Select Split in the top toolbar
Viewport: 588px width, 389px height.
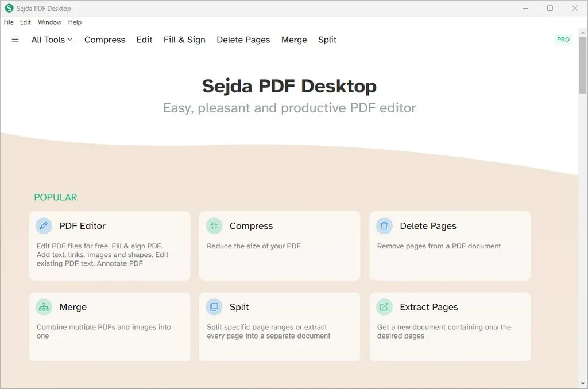pyautogui.click(x=327, y=40)
